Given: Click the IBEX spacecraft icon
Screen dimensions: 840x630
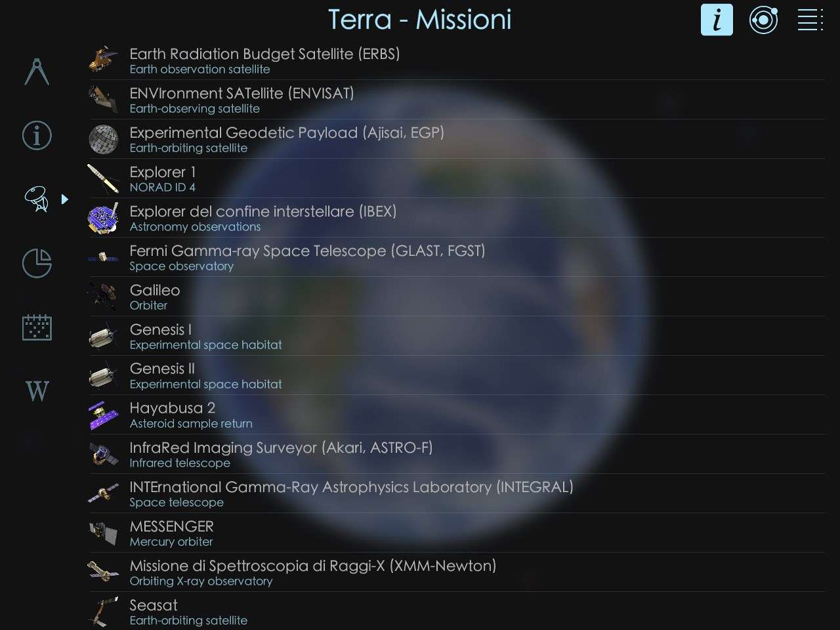Looking at the screenshot, I should tap(104, 218).
